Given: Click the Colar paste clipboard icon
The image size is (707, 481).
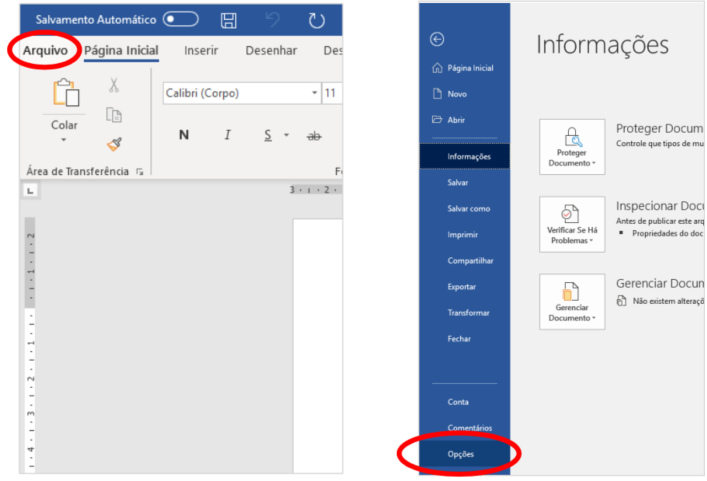Looking at the screenshot, I should (66, 93).
